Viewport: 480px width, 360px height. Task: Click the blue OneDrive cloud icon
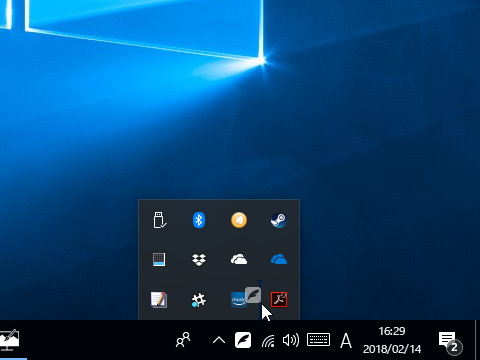click(279, 259)
